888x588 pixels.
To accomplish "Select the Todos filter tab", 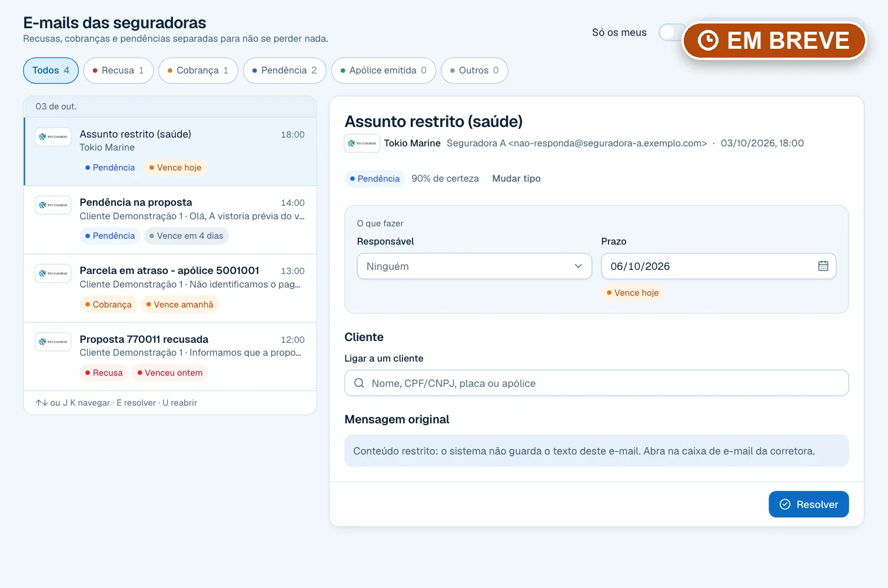I will coord(51,71).
